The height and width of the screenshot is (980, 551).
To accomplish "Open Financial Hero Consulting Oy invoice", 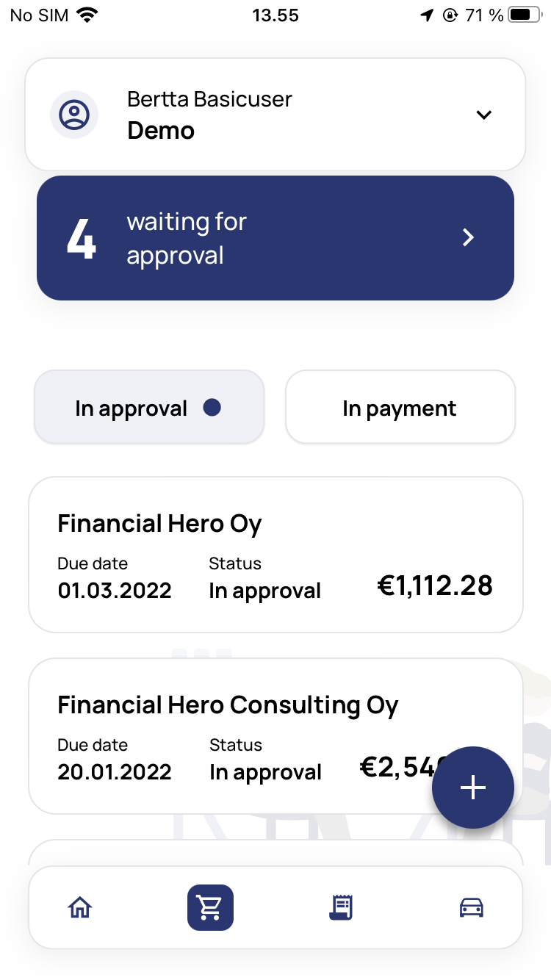I will (x=275, y=736).
